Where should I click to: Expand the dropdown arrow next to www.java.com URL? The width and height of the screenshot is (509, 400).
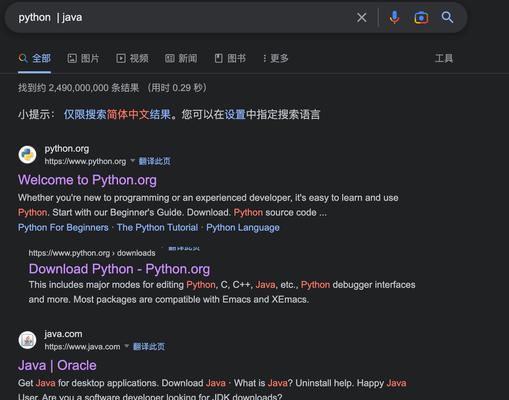coord(127,346)
